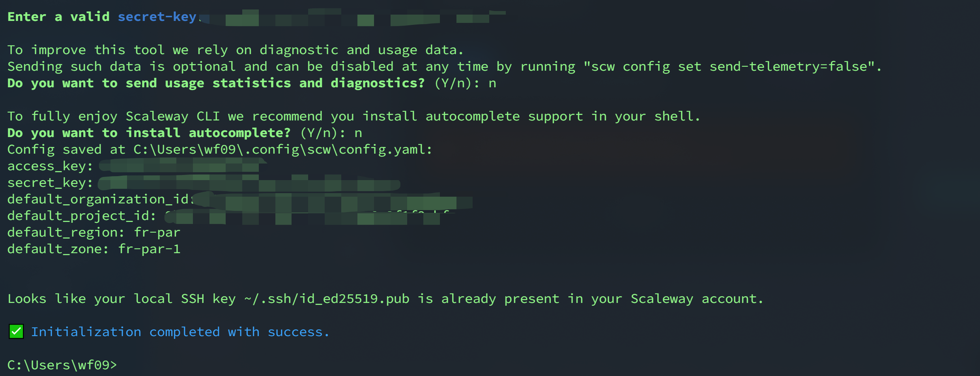Click the blue 'secret-key' text
This screenshot has height=376, width=980.
[157, 17]
